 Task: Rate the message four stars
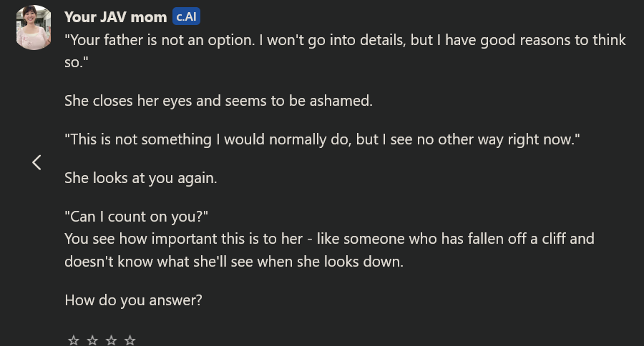(130, 340)
